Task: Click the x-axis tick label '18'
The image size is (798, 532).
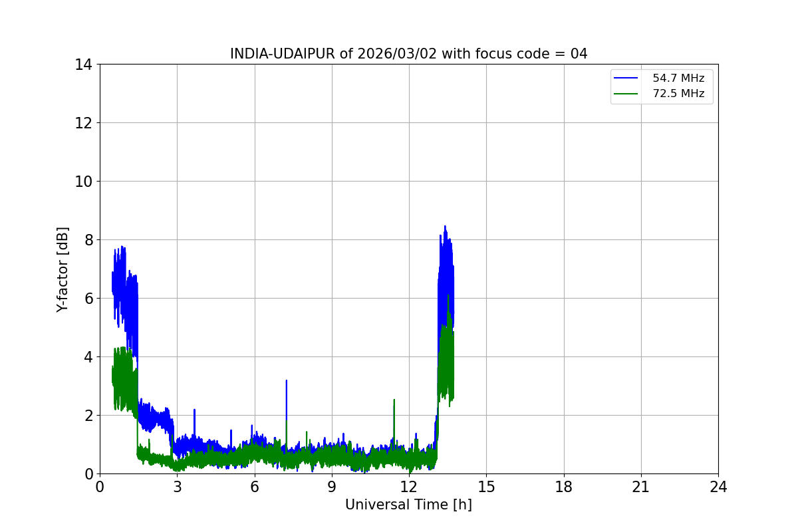Action: (x=564, y=487)
